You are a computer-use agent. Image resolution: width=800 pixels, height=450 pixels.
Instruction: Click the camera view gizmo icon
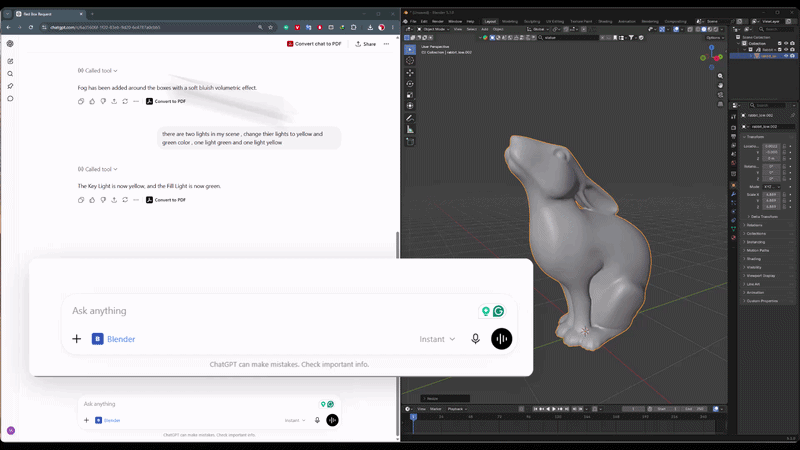tap(720, 95)
